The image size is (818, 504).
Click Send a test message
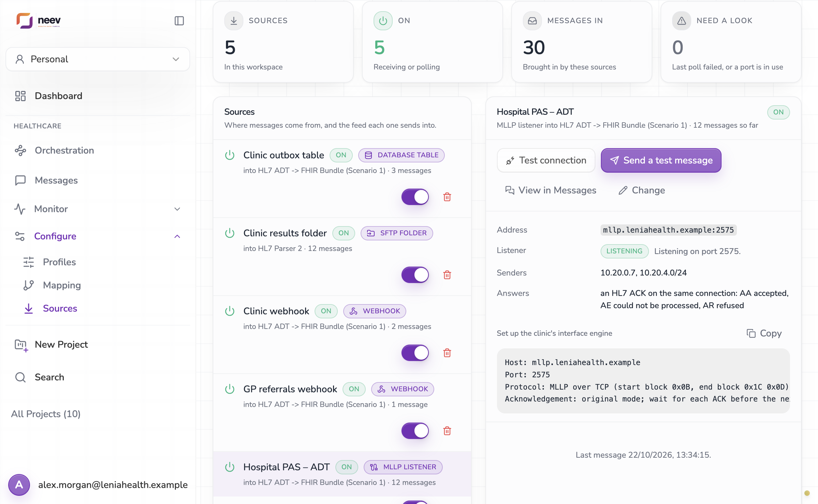pyautogui.click(x=661, y=160)
